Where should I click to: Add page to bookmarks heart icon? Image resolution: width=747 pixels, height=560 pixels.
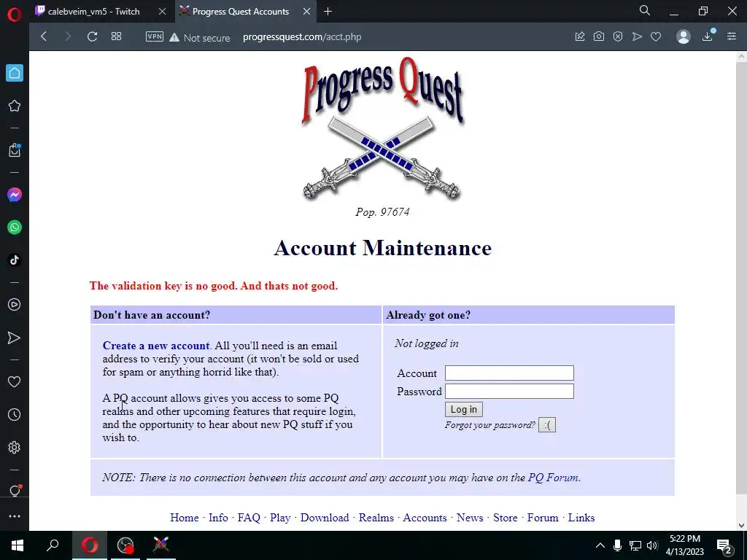tap(656, 36)
